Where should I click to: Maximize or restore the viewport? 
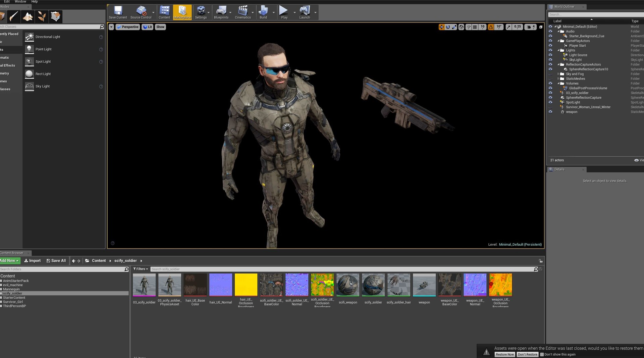[541, 27]
